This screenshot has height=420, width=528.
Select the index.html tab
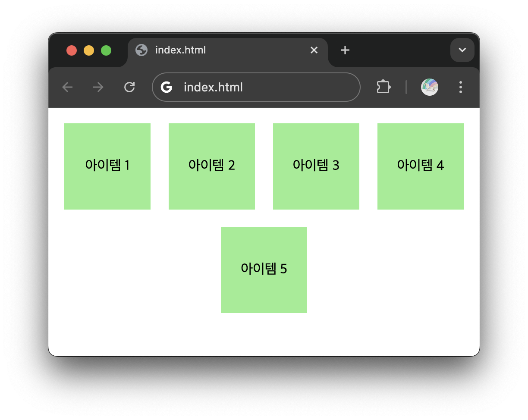228,52
